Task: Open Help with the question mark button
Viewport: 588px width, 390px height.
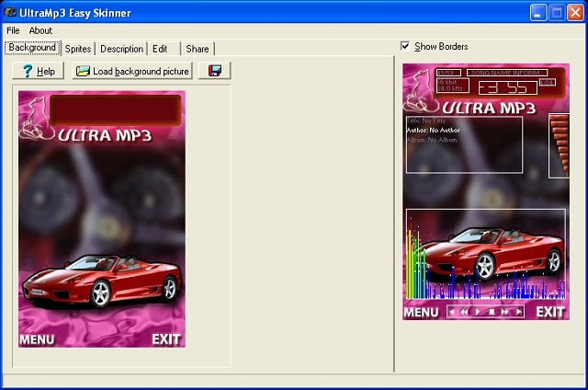Action: 39,71
